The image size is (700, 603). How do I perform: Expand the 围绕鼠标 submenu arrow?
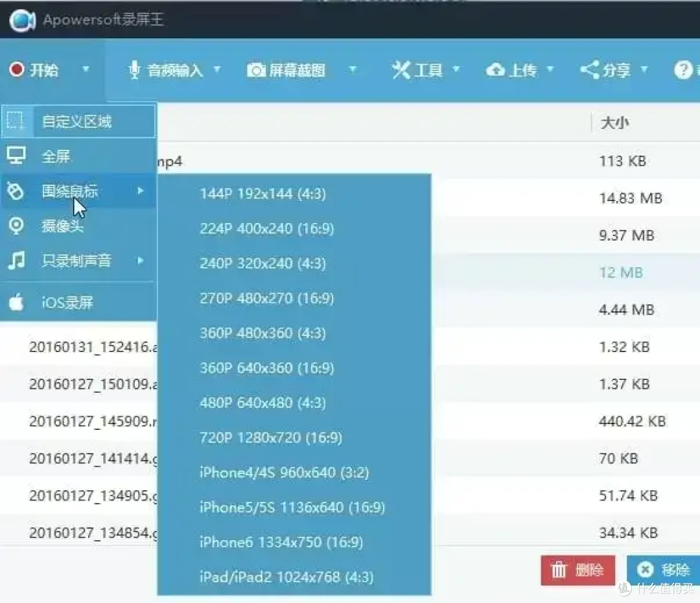(x=140, y=191)
